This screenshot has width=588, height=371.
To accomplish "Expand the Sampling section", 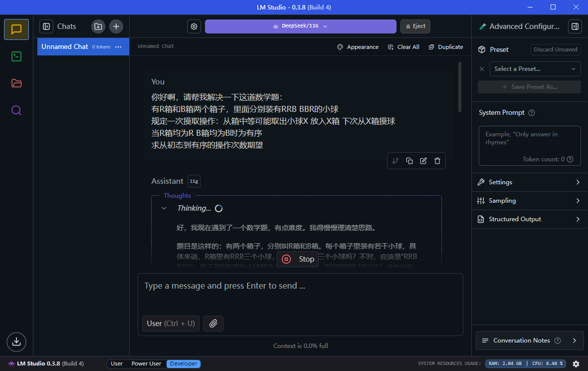I will click(530, 201).
